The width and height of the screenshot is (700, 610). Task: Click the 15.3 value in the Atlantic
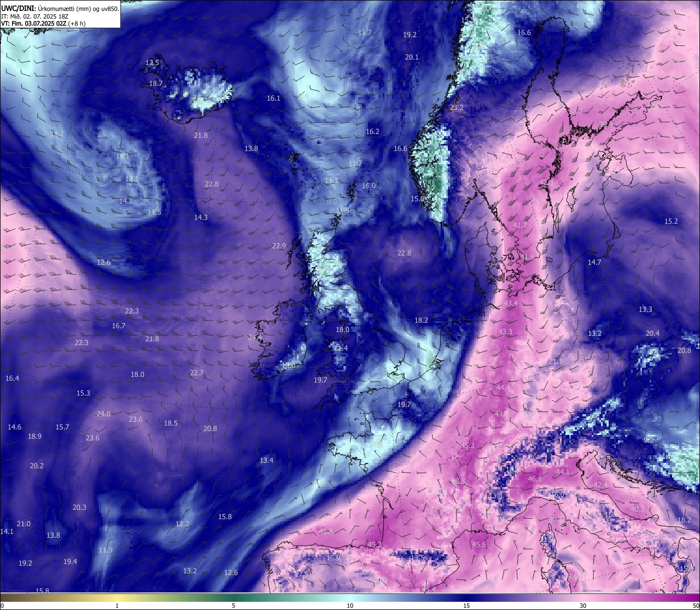[83, 393]
